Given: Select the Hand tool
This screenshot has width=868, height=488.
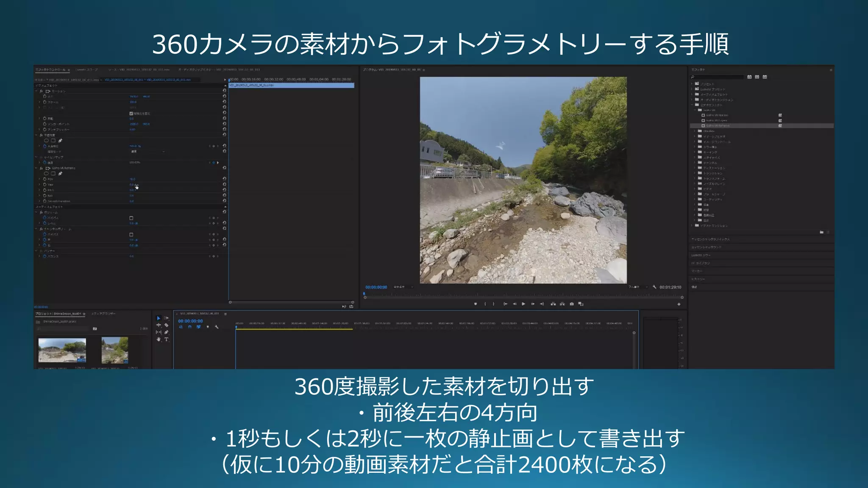Looking at the screenshot, I should (x=159, y=339).
